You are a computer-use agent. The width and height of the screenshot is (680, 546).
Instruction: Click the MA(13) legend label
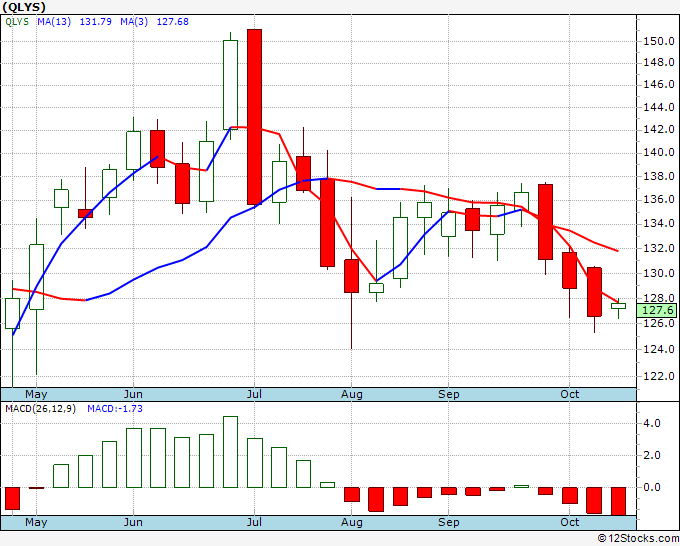point(54,22)
